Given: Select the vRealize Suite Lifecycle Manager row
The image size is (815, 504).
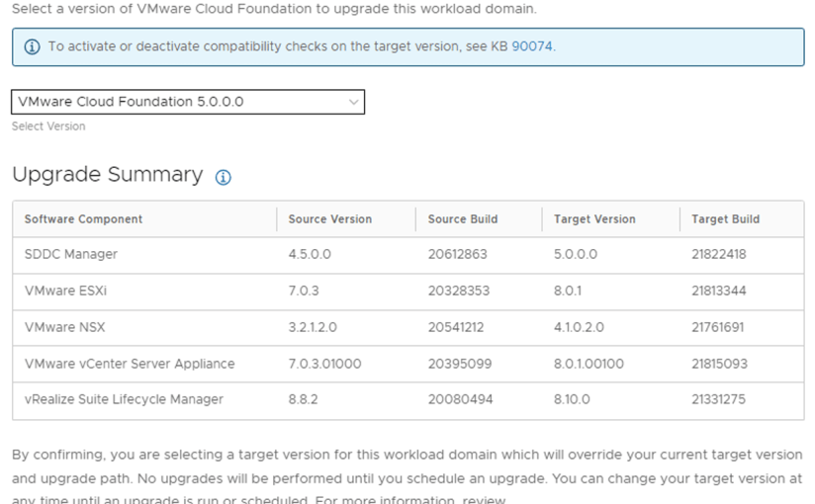Looking at the screenshot, I should click(124, 399).
